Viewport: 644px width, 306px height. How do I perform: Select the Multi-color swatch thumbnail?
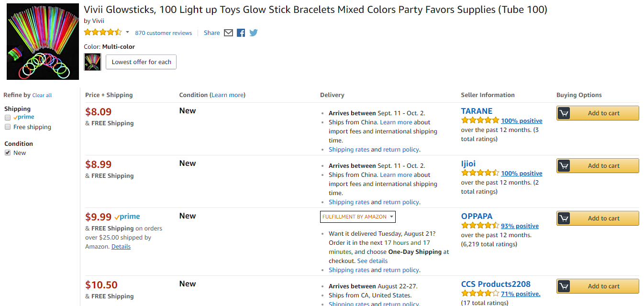pos(93,62)
